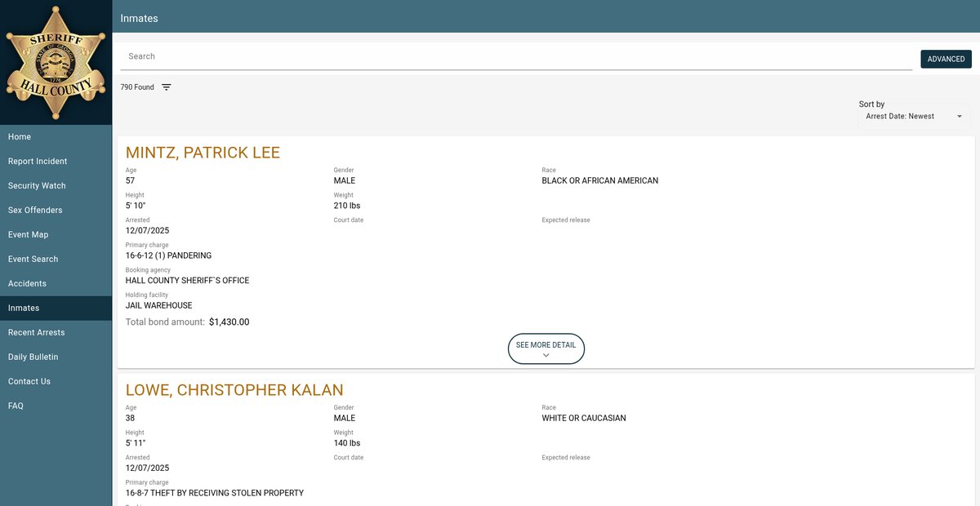Focus the Search input field

point(516,56)
